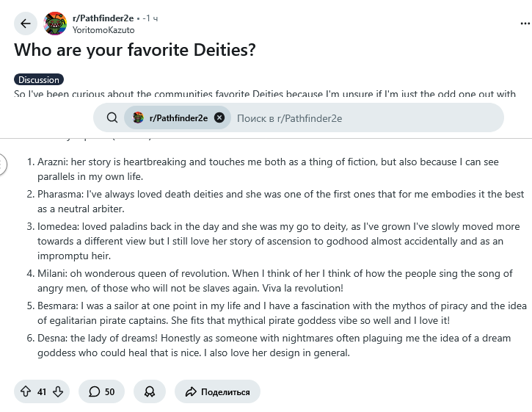Upvote the favorite Deities post
The image size is (532, 412).
pyautogui.click(x=26, y=391)
